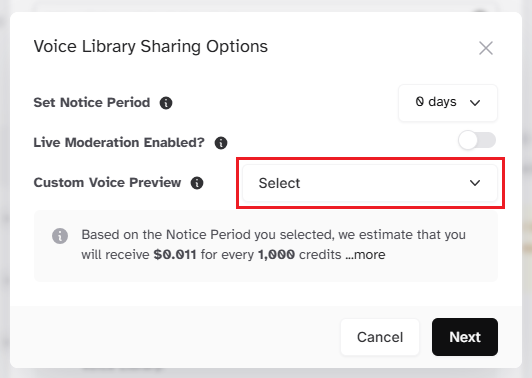Click the Live Moderation Enabled? label
The width and height of the screenshot is (532, 378).
pyautogui.click(x=119, y=143)
